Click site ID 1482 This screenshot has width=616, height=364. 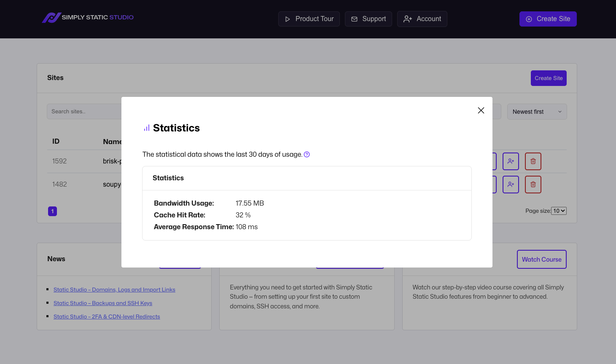[59, 185]
